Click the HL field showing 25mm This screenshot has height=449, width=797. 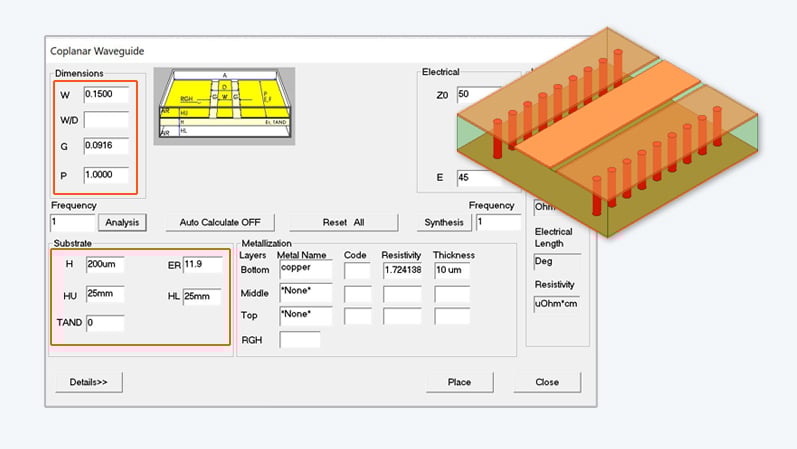(202, 296)
